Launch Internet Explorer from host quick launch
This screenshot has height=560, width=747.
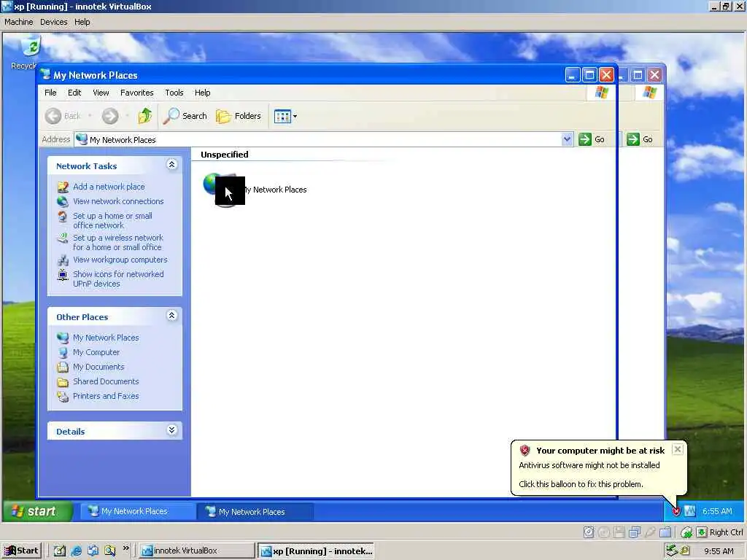click(76, 551)
